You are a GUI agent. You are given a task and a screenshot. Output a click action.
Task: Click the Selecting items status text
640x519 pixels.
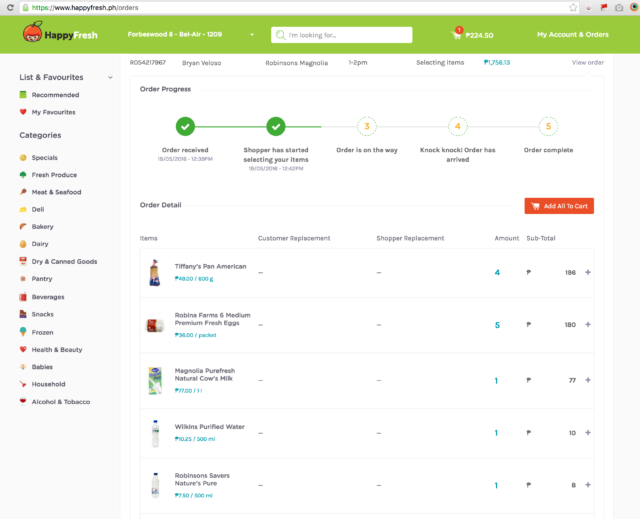[x=440, y=62]
